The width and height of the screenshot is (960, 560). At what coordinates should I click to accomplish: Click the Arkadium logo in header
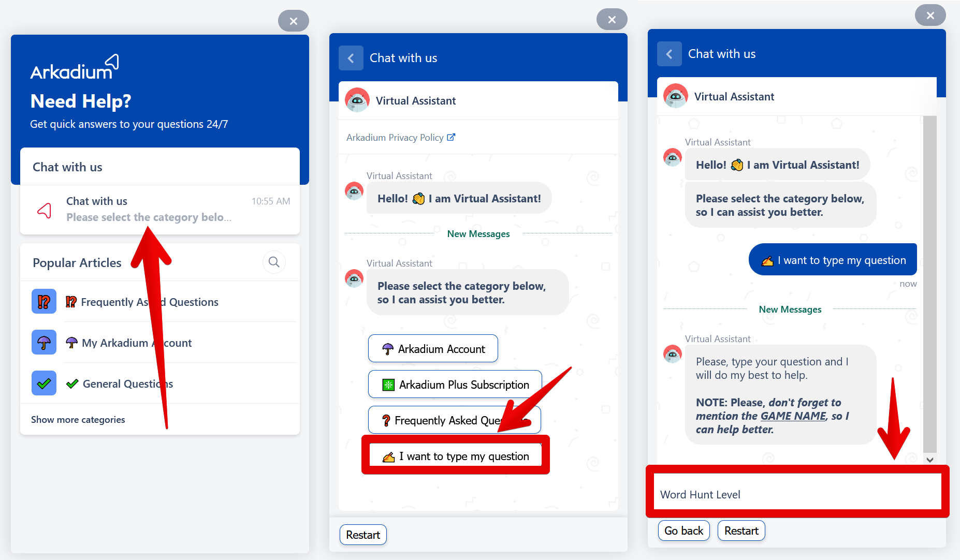(x=75, y=67)
